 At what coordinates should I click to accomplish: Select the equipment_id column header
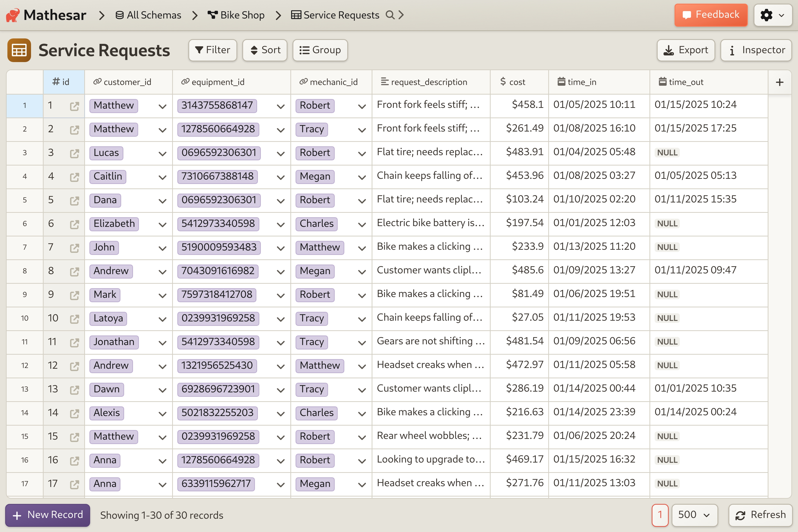(x=232, y=82)
